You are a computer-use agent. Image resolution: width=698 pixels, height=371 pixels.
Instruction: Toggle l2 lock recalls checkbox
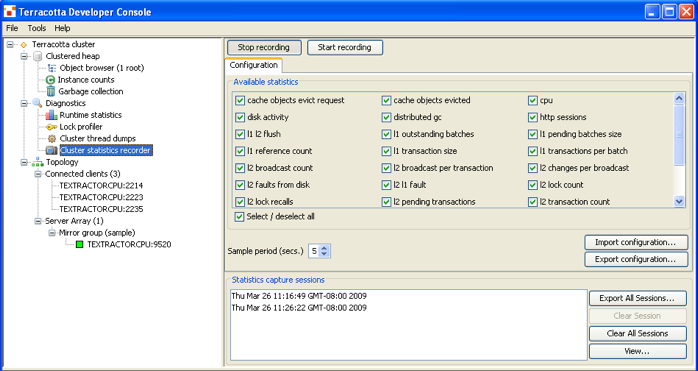coord(240,202)
